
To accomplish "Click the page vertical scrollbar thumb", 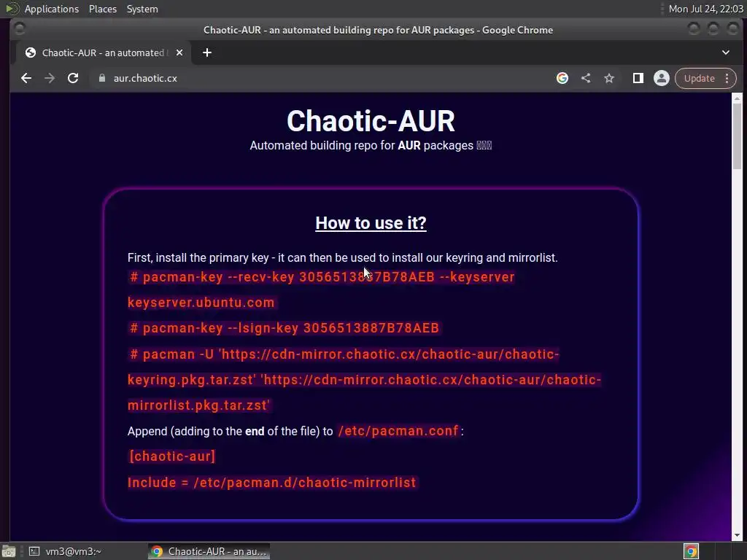I will pos(737,136).
